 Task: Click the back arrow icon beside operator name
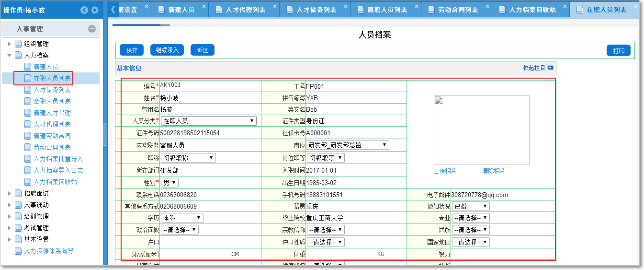[x=84, y=10]
